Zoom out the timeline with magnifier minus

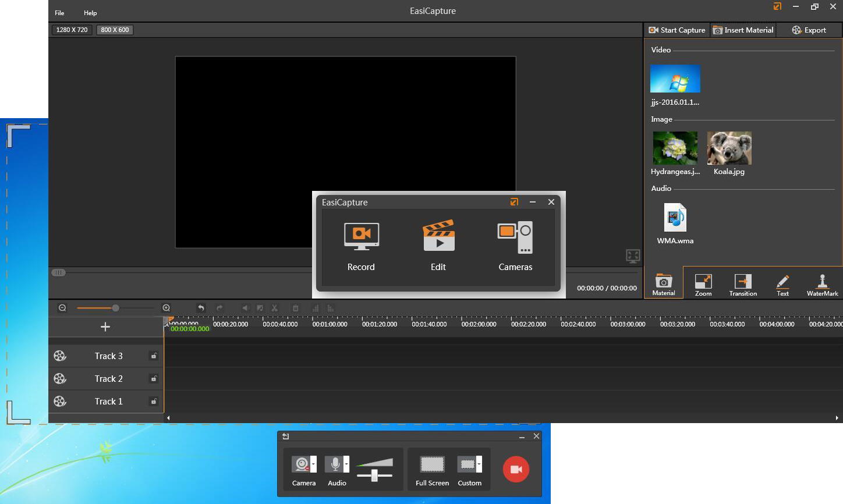(x=62, y=308)
